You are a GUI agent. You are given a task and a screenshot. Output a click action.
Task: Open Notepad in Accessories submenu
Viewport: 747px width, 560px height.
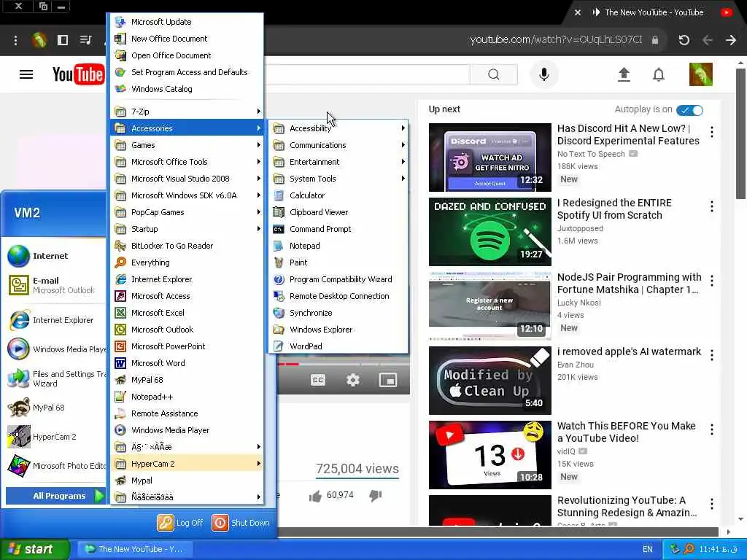[x=338, y=246]
